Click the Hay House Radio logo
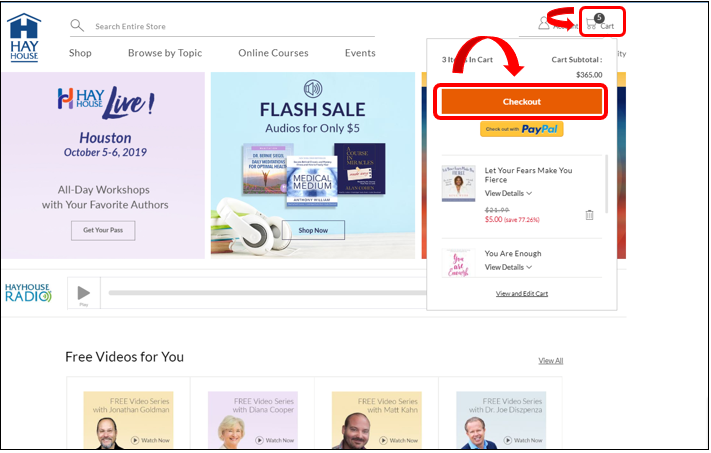The height and width of the screenshot is (453, 711). coord(28,293)
